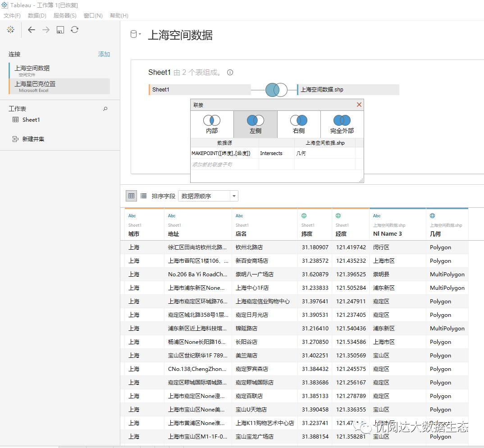Screen dimensions: 484x448
Task: Open the Data menu (数据)
Action: click(37, 15)
